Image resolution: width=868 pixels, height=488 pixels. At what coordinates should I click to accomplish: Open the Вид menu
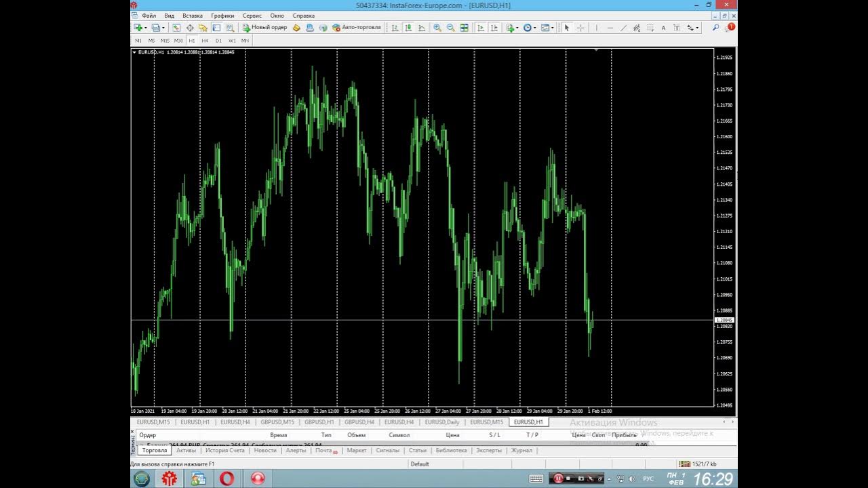click(x=170, y=16)
